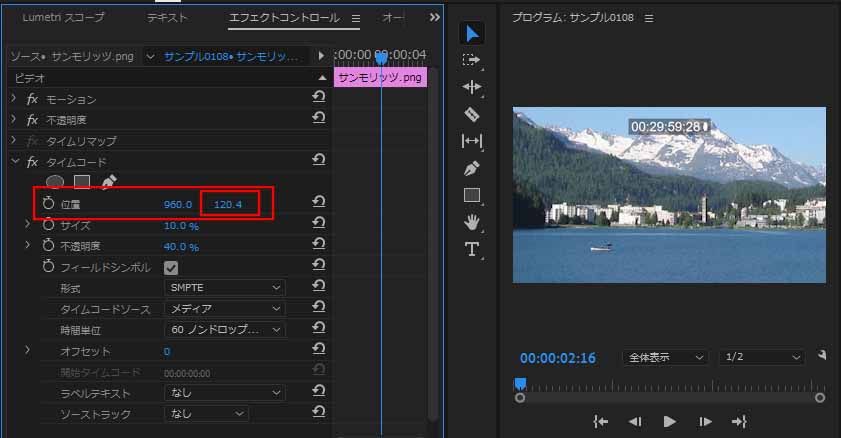Viewport: 841px width, 438px height.
Task: Toggle fx switch for 不透明度 effect
Action: pos(32,120)
